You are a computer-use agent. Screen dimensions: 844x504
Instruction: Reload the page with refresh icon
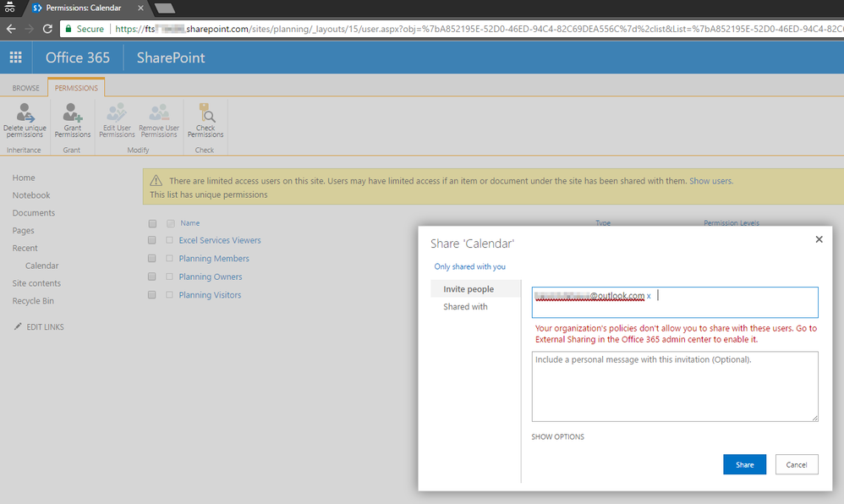(47, 29)
